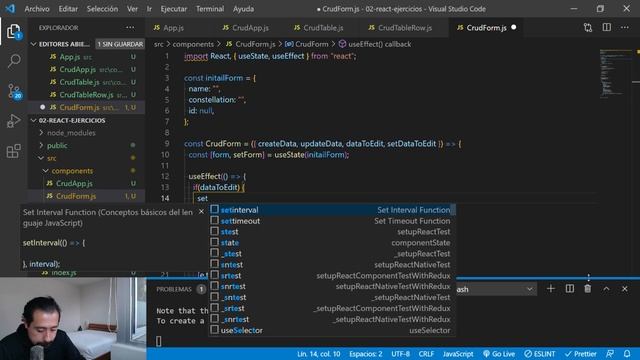
Task: Open the Selección menu
Action: (102, 9)
